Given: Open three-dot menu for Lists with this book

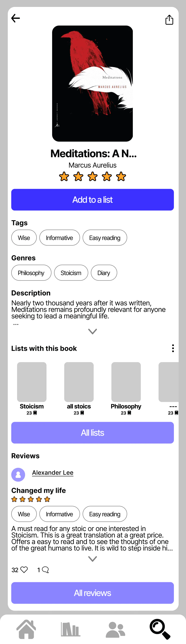Looking at the screenshot, I should click(173, 348).
